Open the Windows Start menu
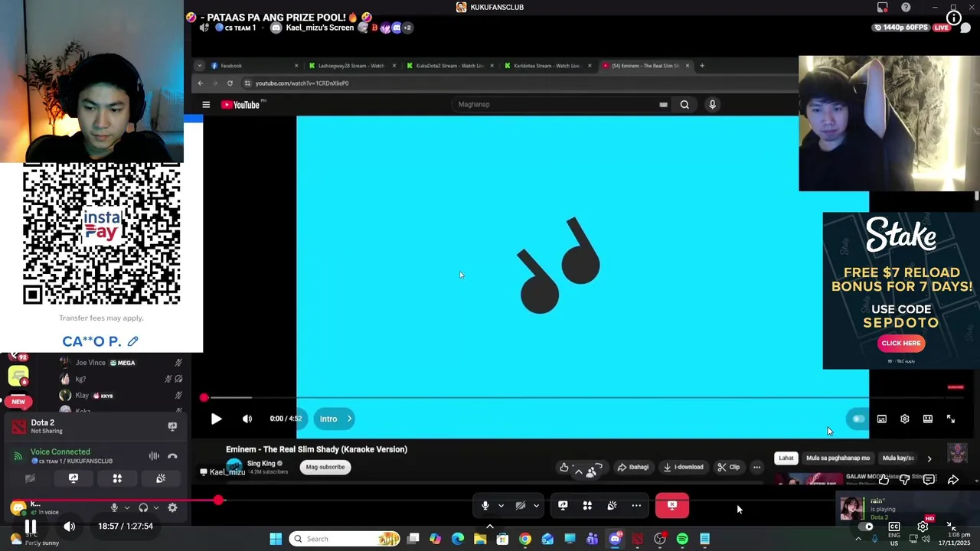 pos(276,540)
